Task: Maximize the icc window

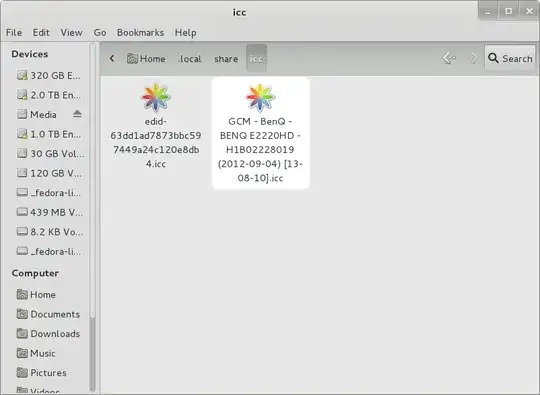Action: [509, 11]
